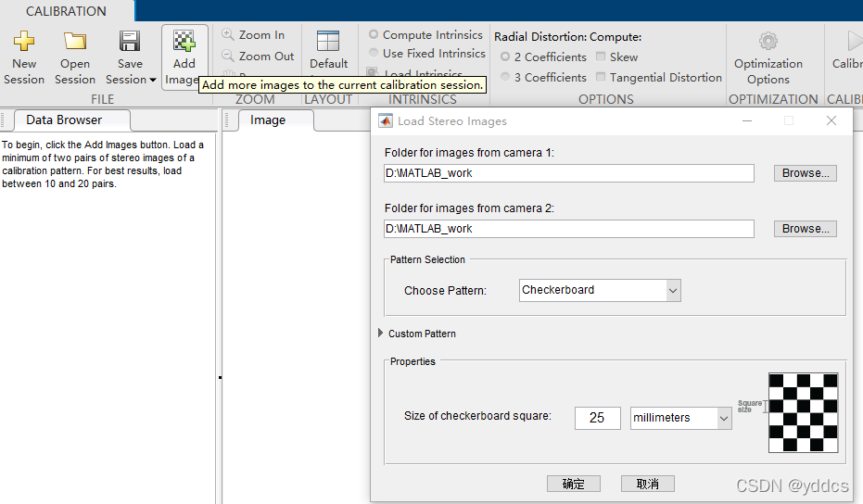Enable the Skew checkbox
Screen dimensions: 863x504
[x=601, y=57]
